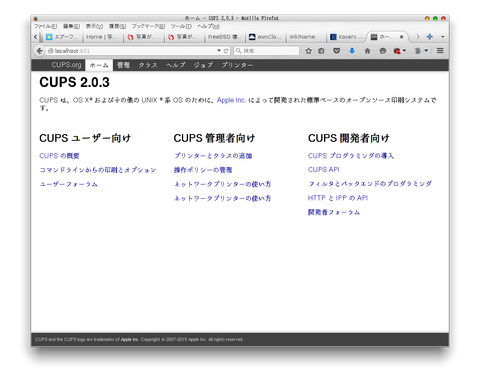Open the CUPS の概要 link
Image resolution: width=480 pixels, height=382 pixels.
pos(59,156)
